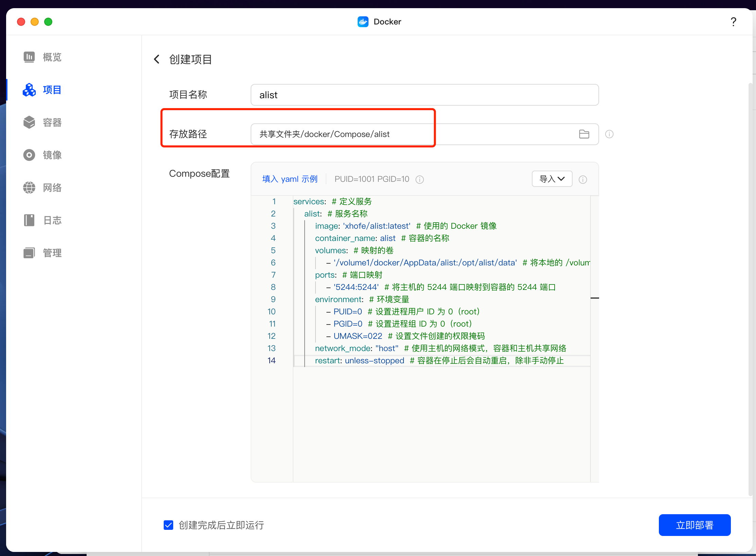Click the 创建项目 page title
Image resolution: width=756 pixels, height=556 pixels.
click(191, 59)
